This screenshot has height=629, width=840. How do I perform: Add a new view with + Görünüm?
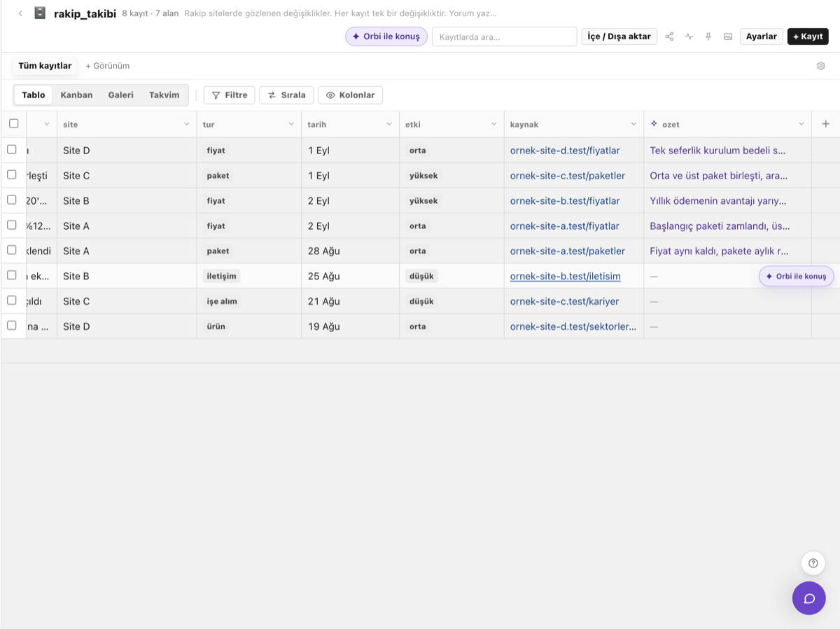coord(108,66)
